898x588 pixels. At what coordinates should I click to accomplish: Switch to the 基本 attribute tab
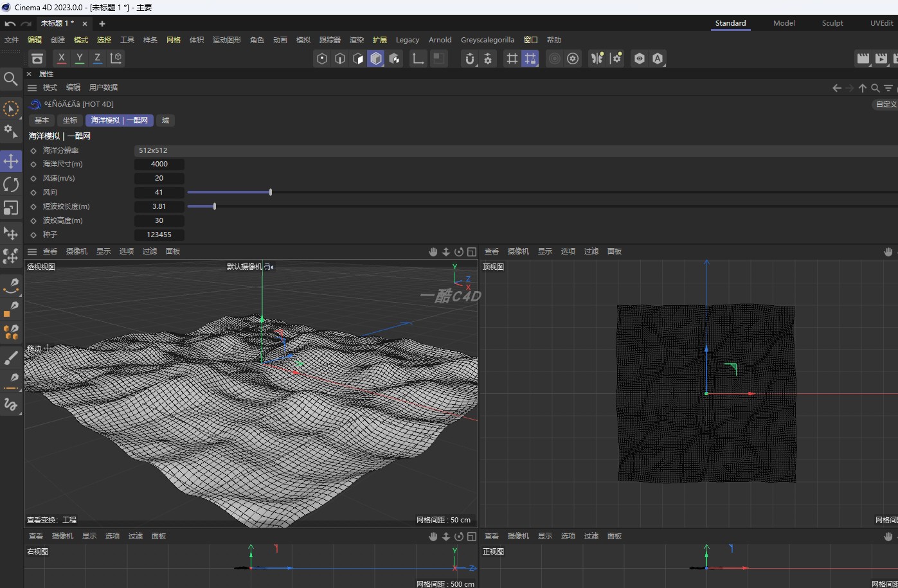click(42, 120)
